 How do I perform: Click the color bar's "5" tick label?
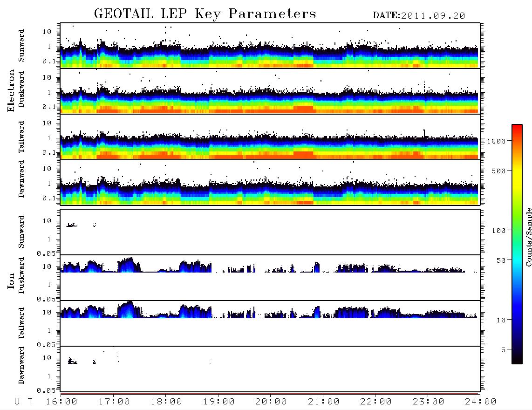504,350
